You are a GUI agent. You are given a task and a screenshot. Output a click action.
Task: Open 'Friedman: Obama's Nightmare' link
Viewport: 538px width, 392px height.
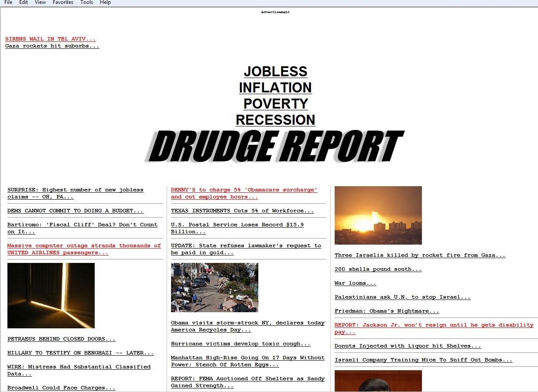coord(387,311)
